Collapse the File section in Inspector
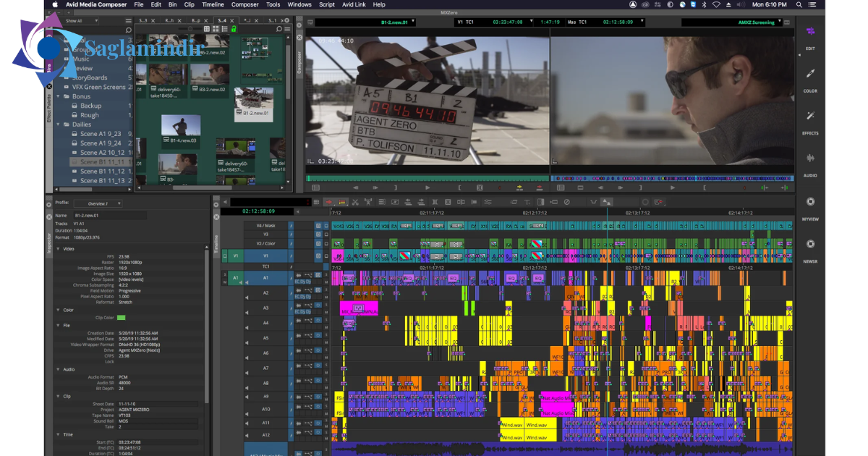868x456 pixels. pos(58,325)
